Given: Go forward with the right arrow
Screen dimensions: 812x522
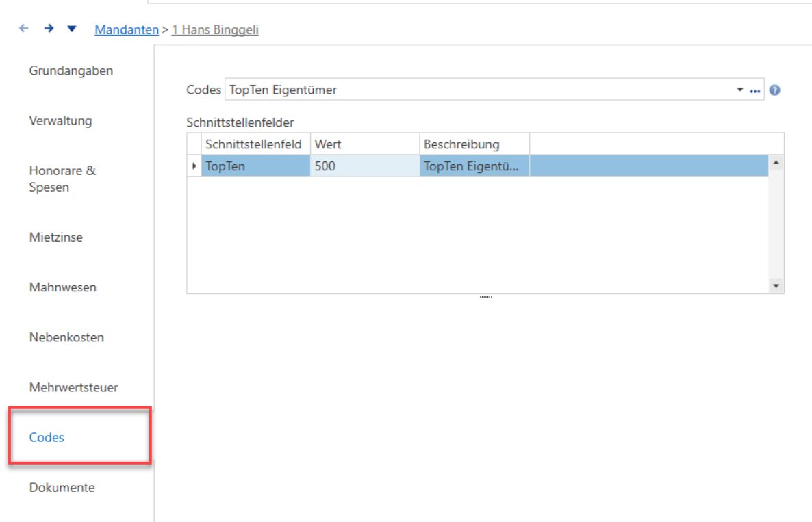Looking at the screenshot, I should pos(49,29).
